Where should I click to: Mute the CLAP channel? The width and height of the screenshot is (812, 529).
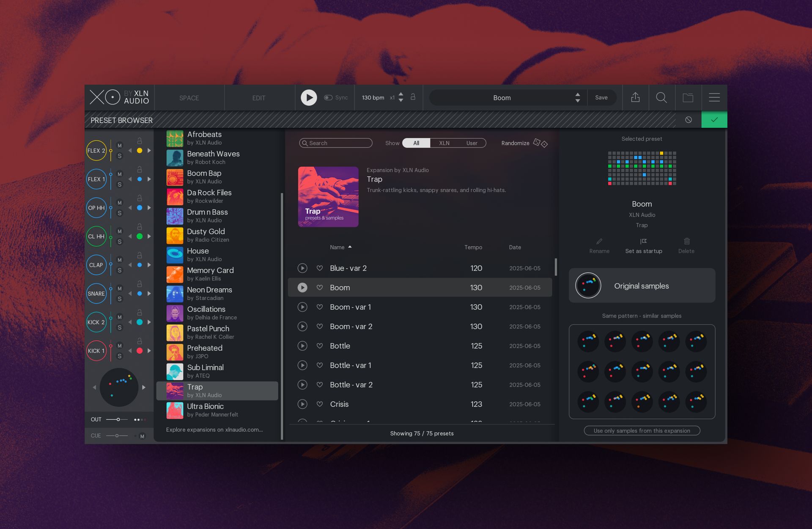(120, 260)
